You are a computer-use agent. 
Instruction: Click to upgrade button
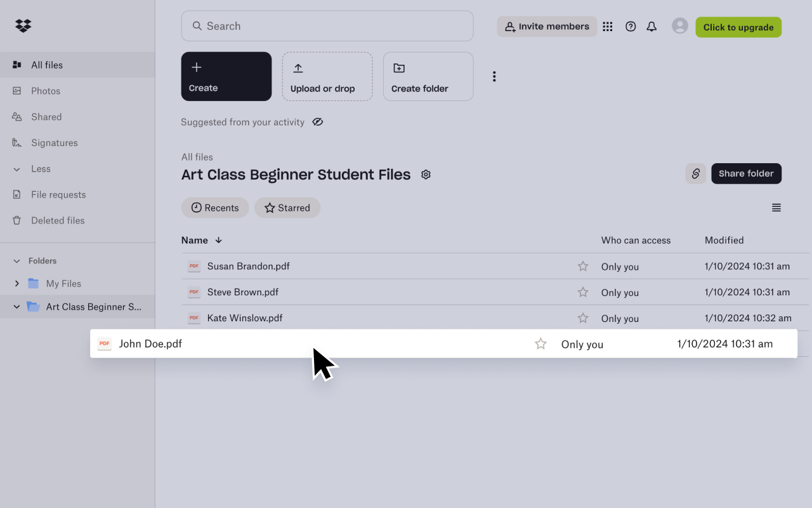[x=738, y=27]
